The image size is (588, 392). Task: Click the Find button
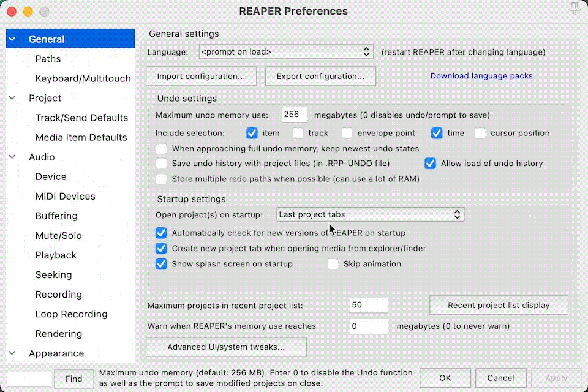(x=73, y=379)
